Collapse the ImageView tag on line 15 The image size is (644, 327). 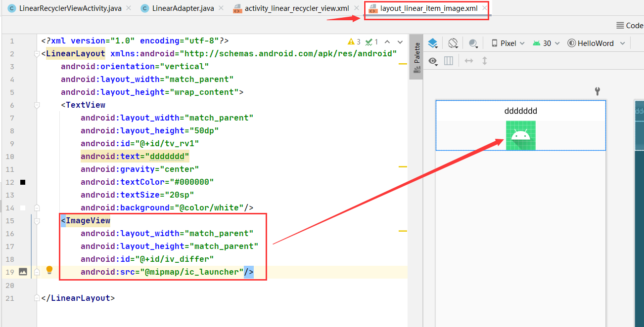click(37, 221)
